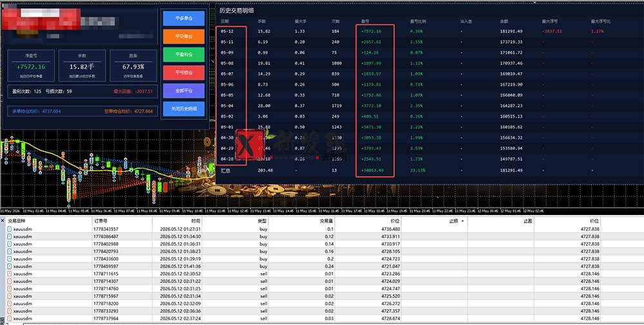Click the 多单持仓均价 4737.694 field
This screenshot has height=325, width=644.
(x=36, y=111)
